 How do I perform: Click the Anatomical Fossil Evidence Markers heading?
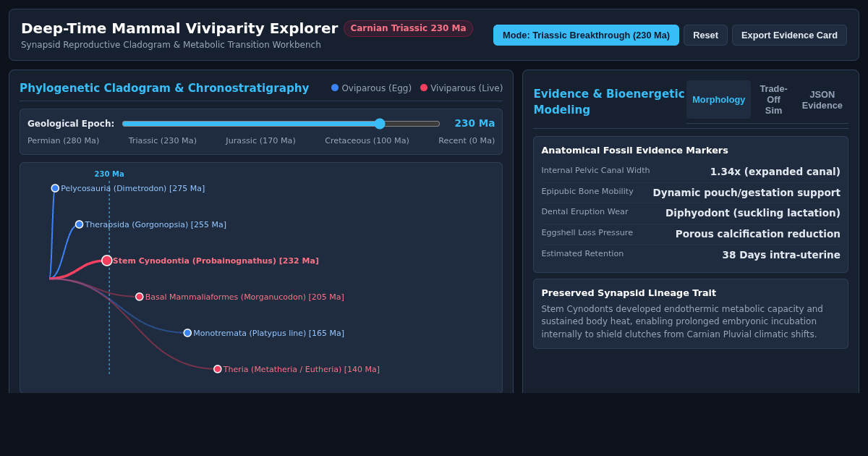634,151
